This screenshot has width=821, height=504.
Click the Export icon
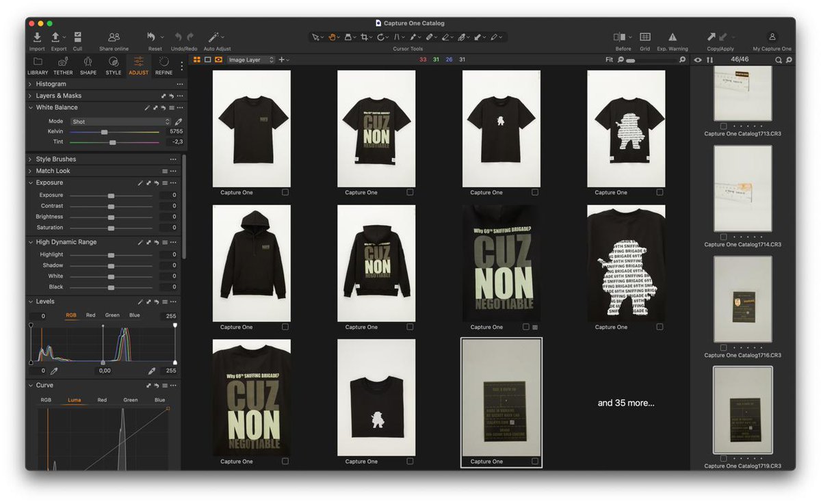[56, 37]
